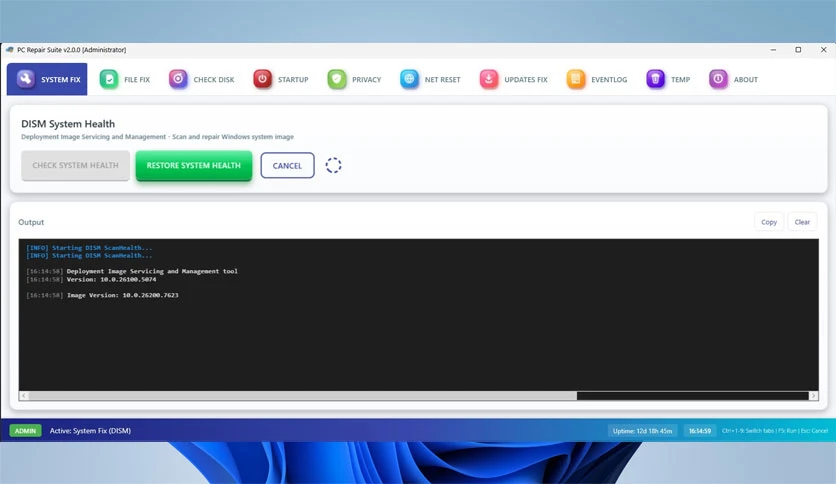Select the SYSTEM FIX tab label
Screen dimensions: 836x484
pyautogui.click(x=61, y=79)
